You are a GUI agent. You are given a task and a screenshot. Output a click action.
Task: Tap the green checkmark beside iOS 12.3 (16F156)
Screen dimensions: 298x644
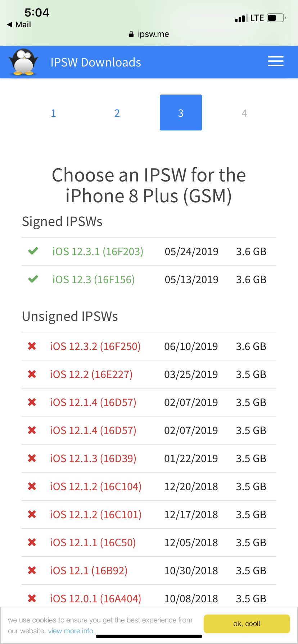tap(33, 279)
